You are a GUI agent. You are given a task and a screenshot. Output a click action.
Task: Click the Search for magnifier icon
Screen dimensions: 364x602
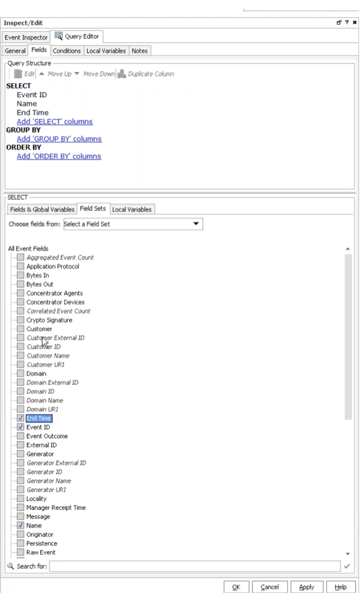coord(11,566)
